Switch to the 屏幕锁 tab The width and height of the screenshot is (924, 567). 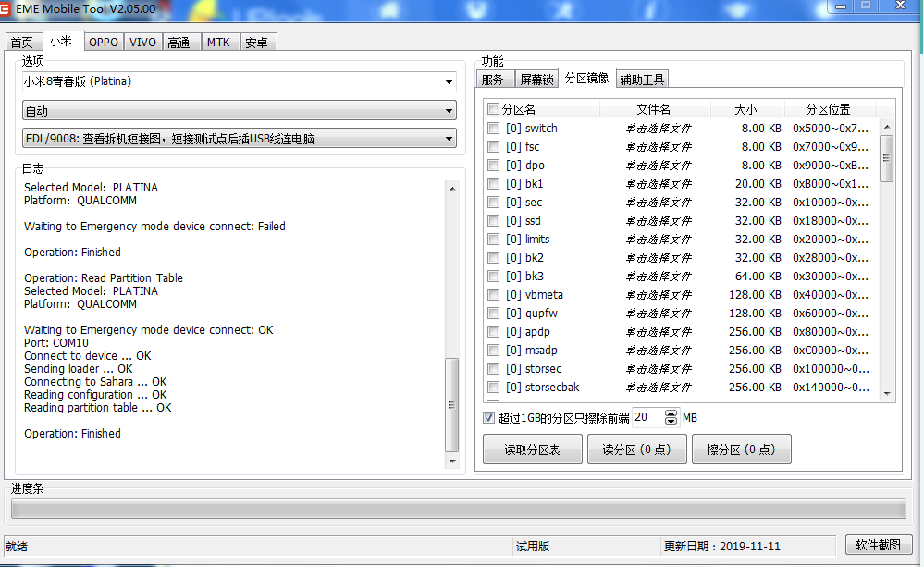click(536, 80)
